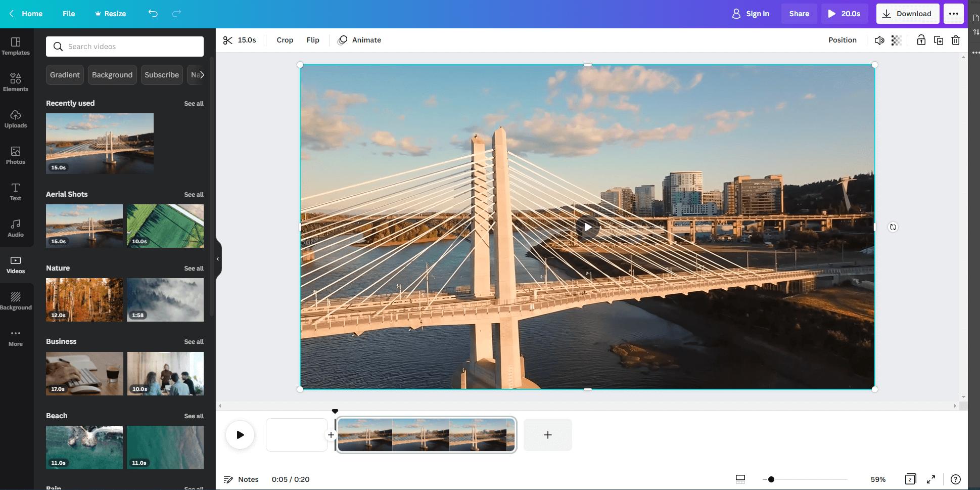Click the transparency checkerboard icon

tap(896, 40)
